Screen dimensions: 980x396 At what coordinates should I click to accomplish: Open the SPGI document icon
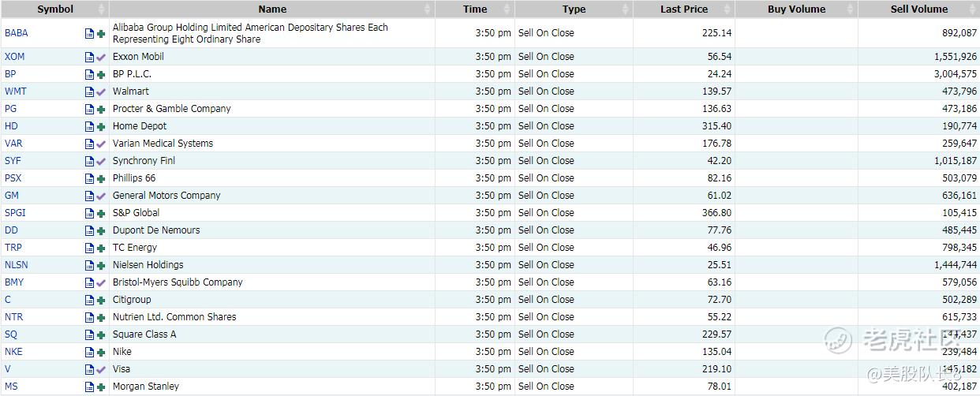pyautogui.click(x=89, y=213)
